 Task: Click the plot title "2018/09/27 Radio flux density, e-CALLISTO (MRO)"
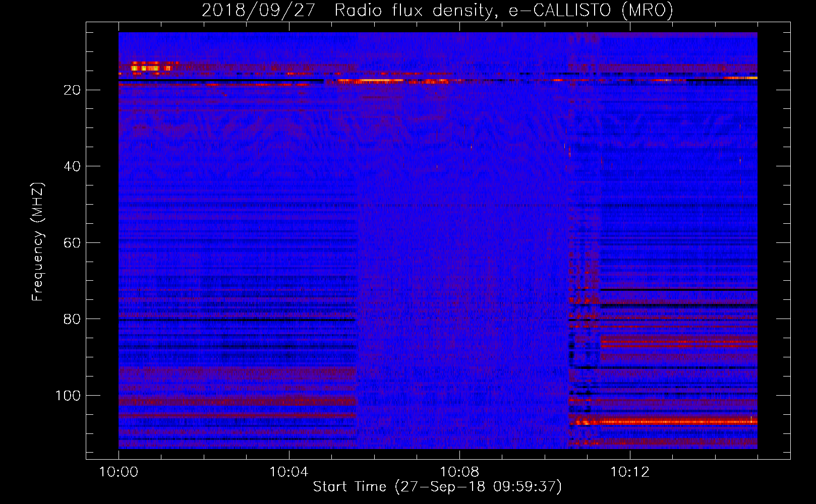tap(437, 10)
